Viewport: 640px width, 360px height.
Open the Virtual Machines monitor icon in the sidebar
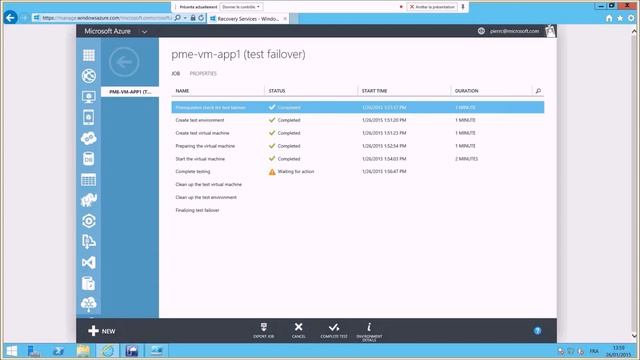(89, 97)
